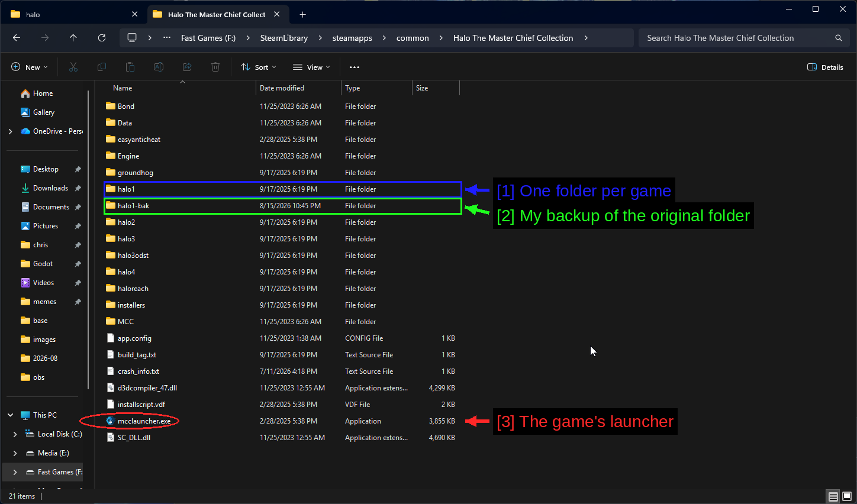Click the Rename icon in toolbar

(x=159, y=67)
